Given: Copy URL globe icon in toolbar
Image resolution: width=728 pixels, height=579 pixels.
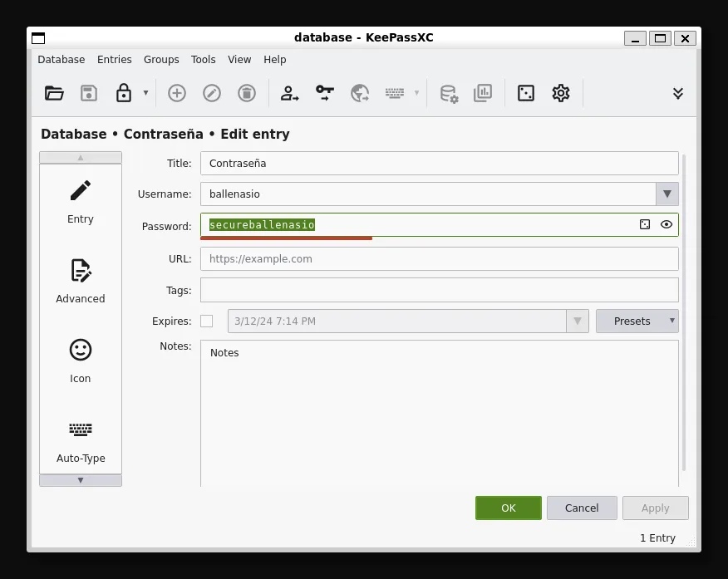Looking at the screenshot, I should tap(360, 93).
